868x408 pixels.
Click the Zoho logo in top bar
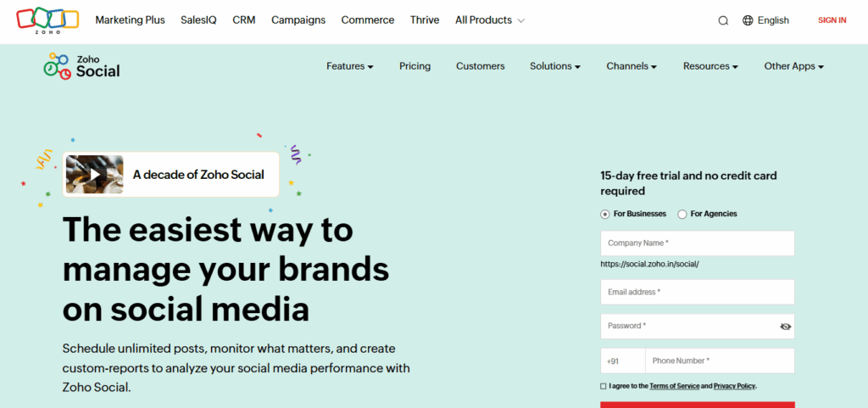pyautogui.click(x=47, y=20)
